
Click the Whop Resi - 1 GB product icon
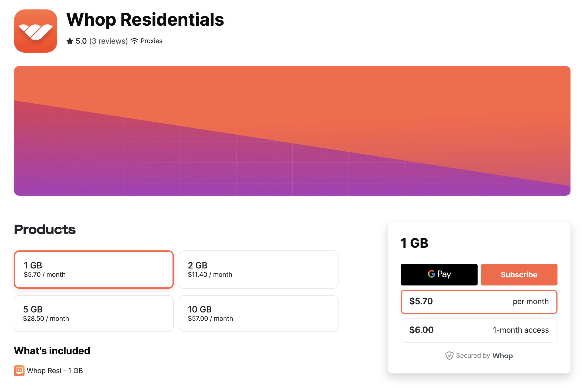pyautogui.click(x=19, y=370)
